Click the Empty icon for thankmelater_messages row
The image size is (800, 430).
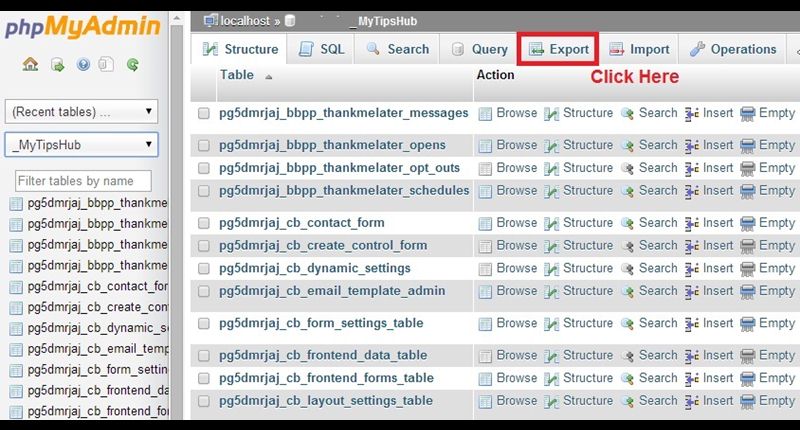(x=747, y=114)
